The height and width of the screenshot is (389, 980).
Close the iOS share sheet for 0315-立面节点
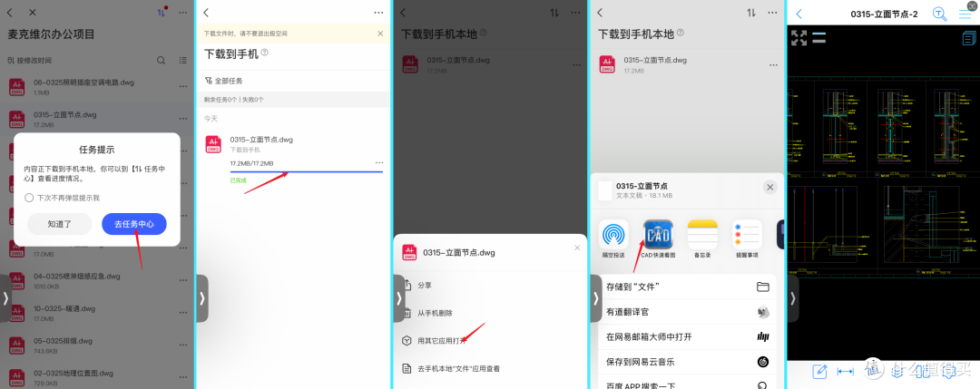(770, 187)
